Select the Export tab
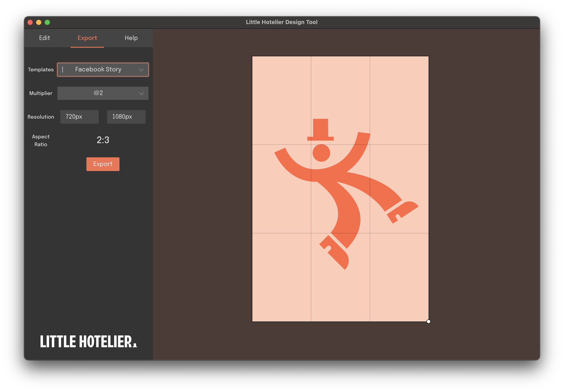 87,38
